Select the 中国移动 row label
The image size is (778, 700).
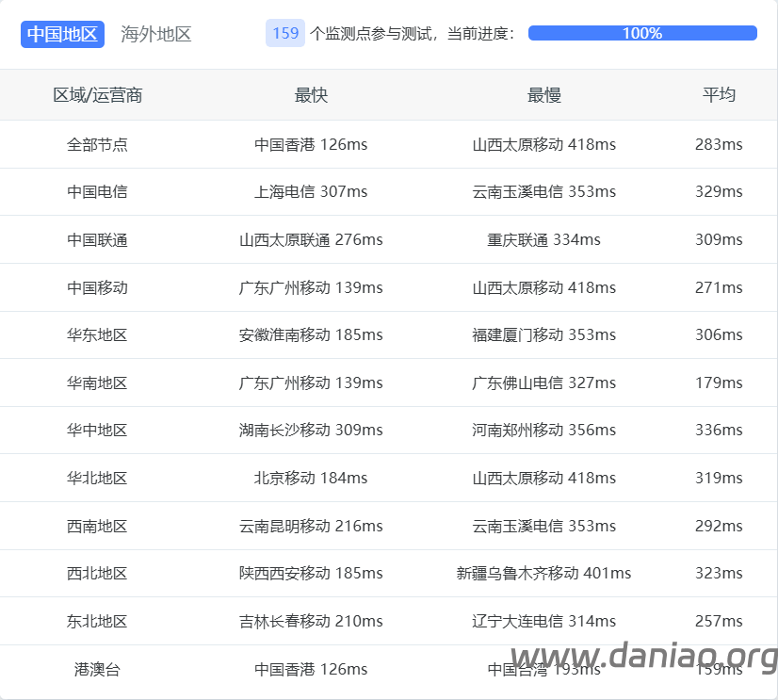click(x=97, y=287)
